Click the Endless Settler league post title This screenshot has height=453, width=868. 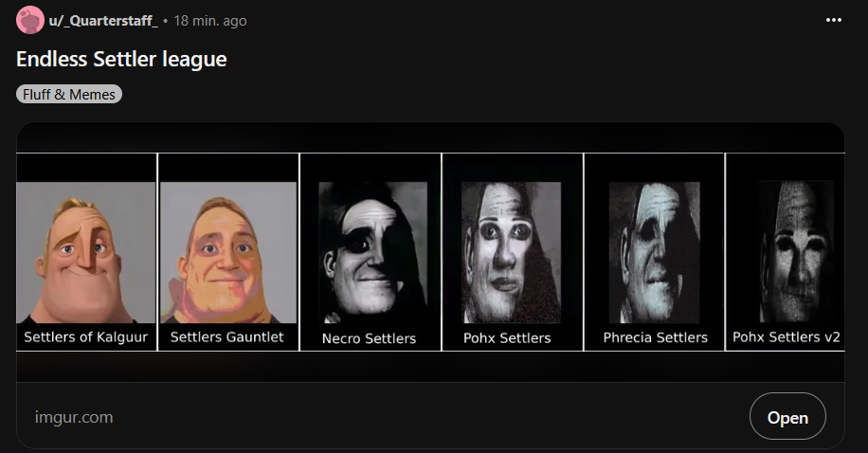121,59
